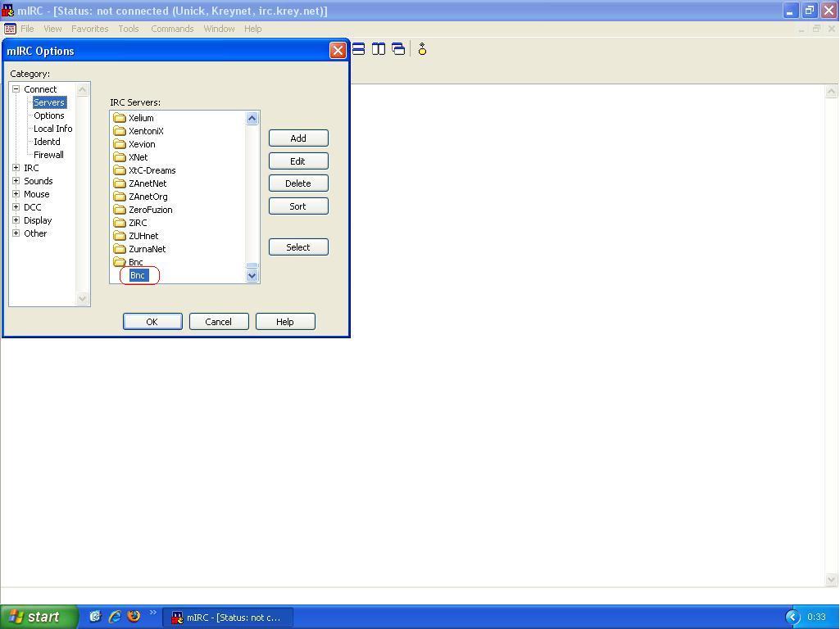Expand the Mouse category

pyautogui.click(x=16, y=194)
